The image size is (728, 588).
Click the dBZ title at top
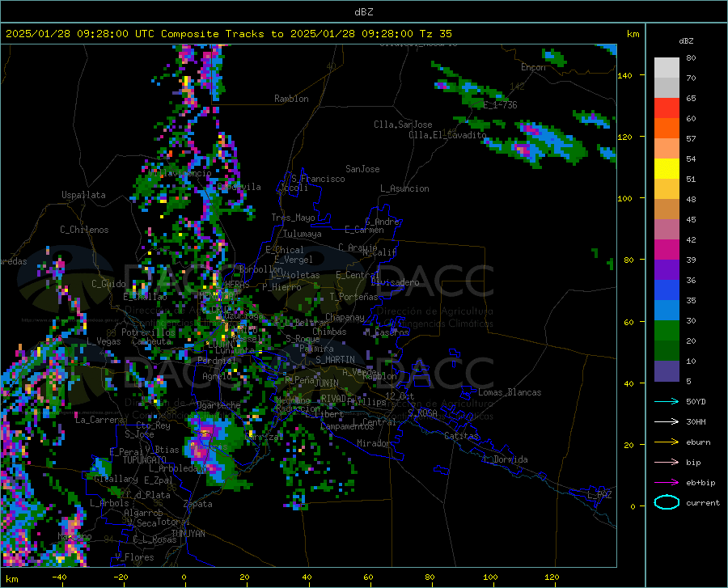coord(364,12)
